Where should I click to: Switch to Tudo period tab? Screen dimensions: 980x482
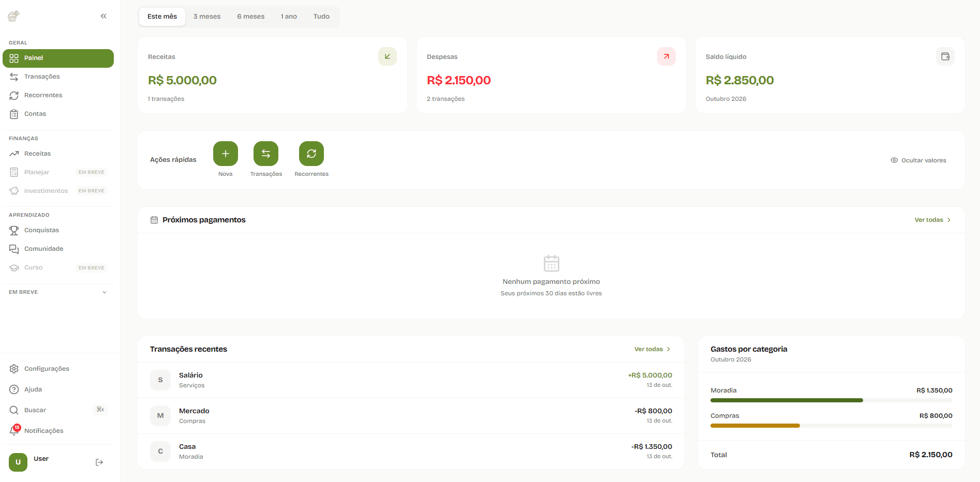pyautogui.click(x=321, y=17)
